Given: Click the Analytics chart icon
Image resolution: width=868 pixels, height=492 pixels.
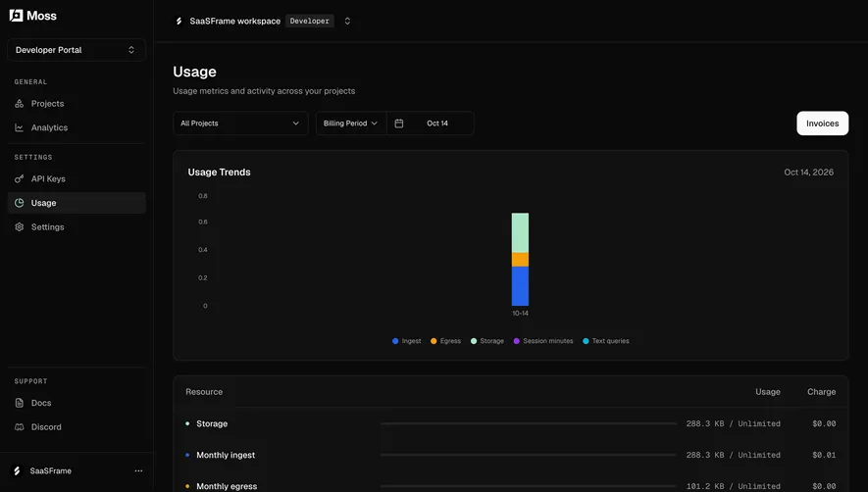Looking at the screenshot, I should pyautogui.click(x=20, y=127).
